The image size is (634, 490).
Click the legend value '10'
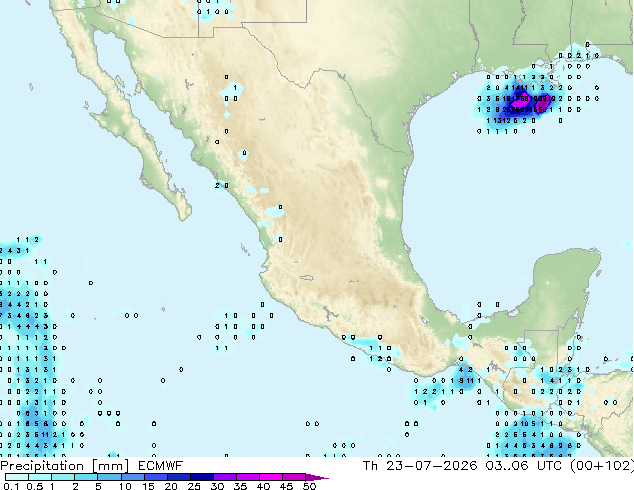pos(125,486)
